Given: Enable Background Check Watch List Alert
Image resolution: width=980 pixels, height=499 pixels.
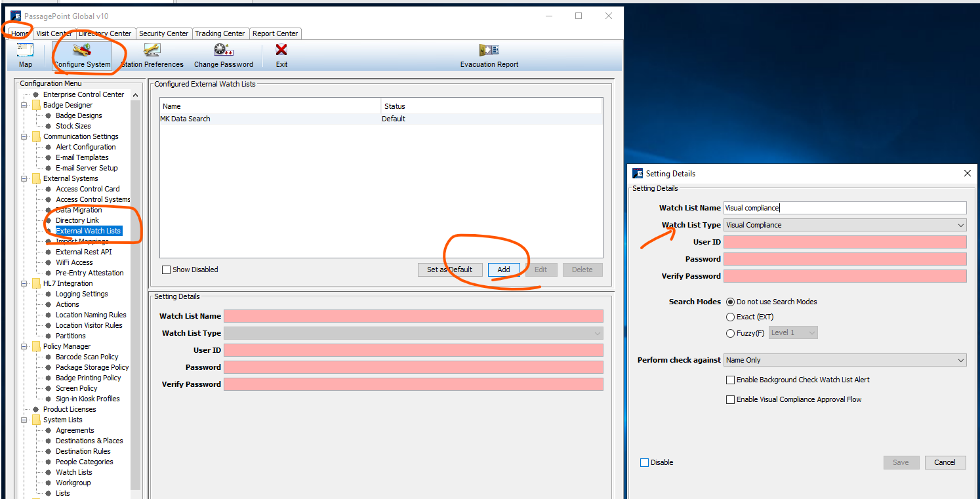Looking at the screenshot, I should click(730, 380).
